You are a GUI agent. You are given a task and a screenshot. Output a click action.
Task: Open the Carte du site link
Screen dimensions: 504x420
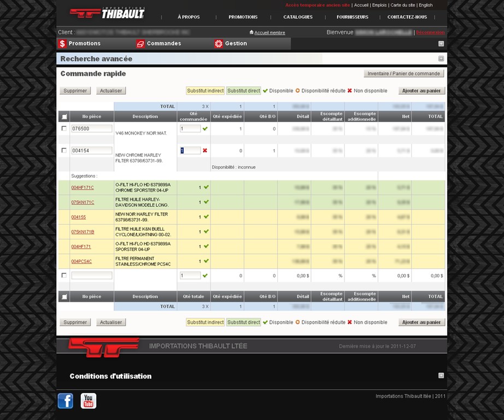(x=403, y=5)
